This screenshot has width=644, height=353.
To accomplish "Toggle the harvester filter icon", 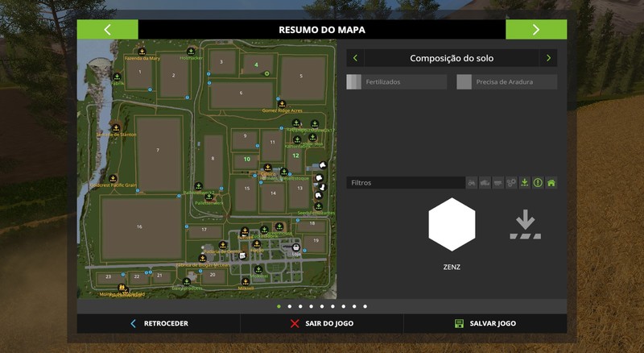I will (485, 183).
